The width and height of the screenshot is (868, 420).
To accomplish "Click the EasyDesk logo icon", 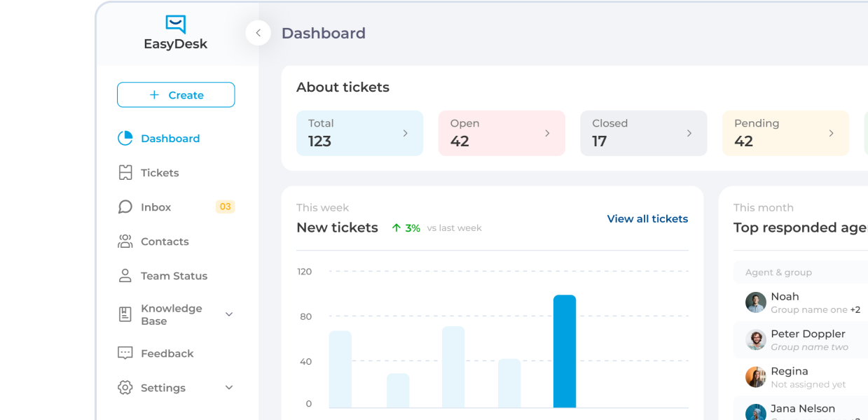I will (x=176, y=24).
